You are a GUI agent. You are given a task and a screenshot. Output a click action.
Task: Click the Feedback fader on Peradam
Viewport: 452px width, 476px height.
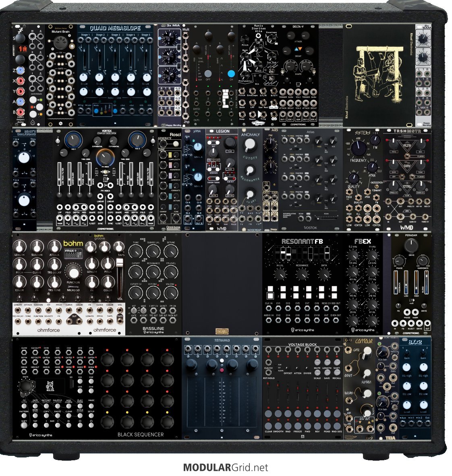(396, 282)
